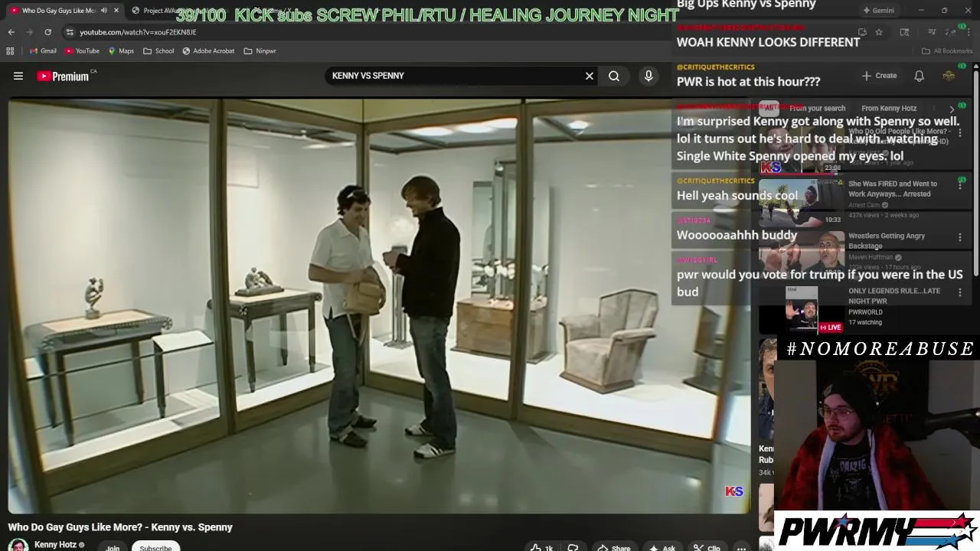Image resolution: width=980 pixels, height=551 pixels.
Task: Go back in browser history
Action: point(11,32)
